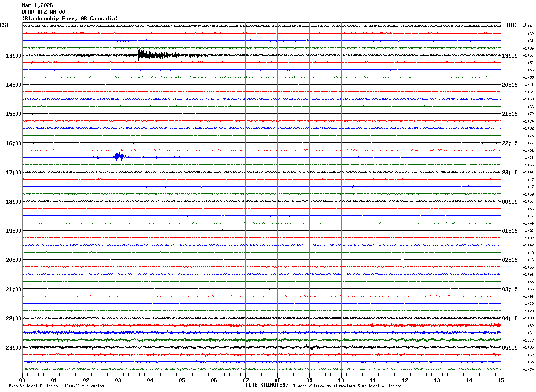Click the Blankenship Farm station name

tap(70, 19)
